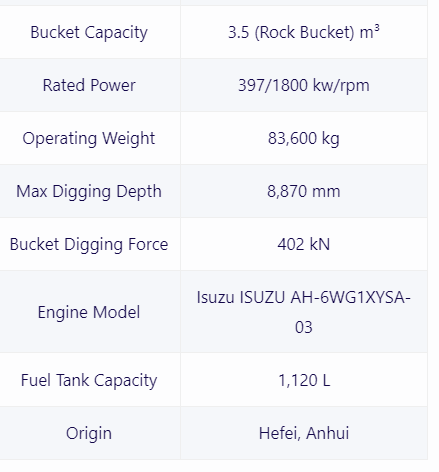This screenshot has width=439, height=472.
Task: Click the 03 suffix on engine model
Action: (x=304, y=327)
